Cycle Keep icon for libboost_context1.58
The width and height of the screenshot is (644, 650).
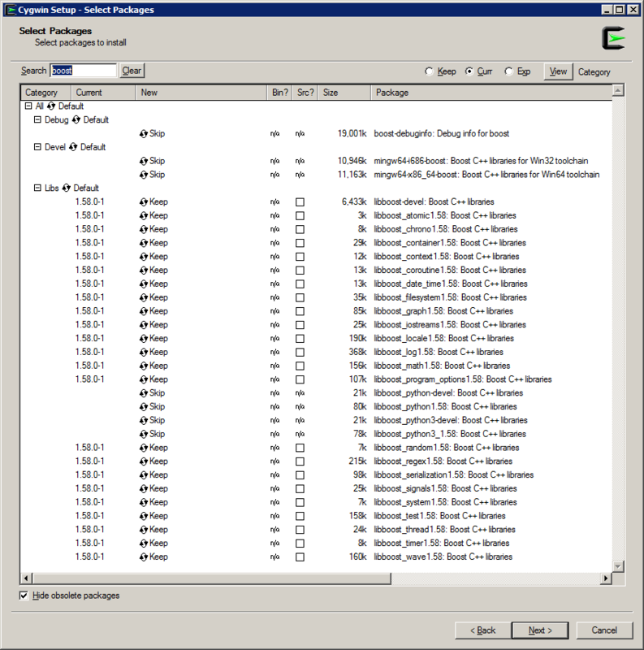[144, 257]
